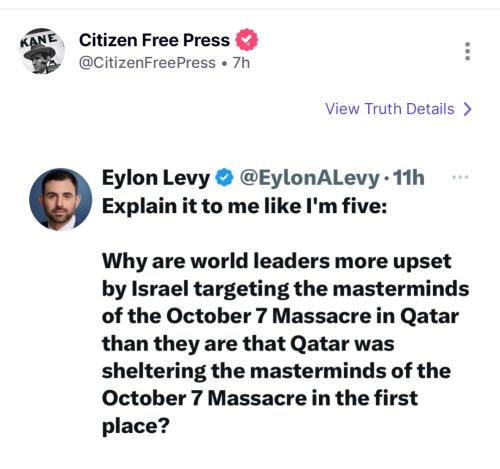Click the line "Explain it to me like I'm five:"

point(245,206)
